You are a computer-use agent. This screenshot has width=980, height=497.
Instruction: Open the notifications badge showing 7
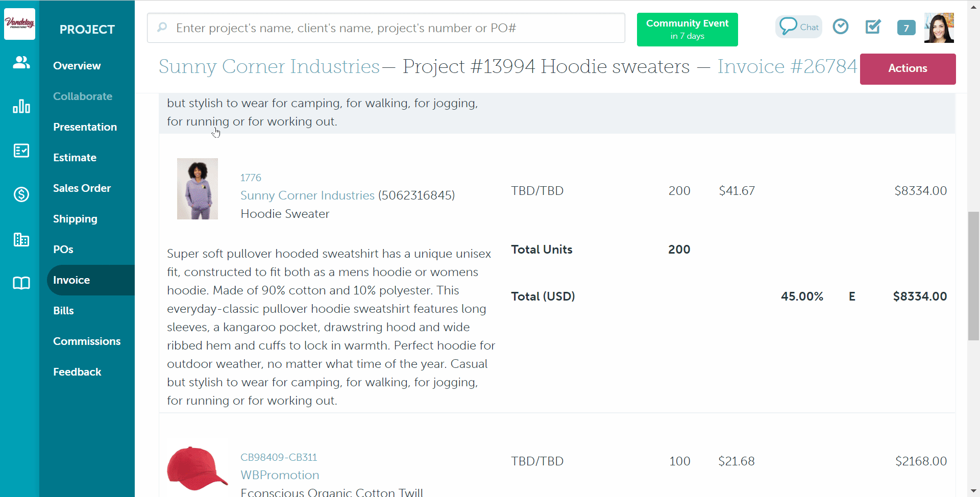906,28
